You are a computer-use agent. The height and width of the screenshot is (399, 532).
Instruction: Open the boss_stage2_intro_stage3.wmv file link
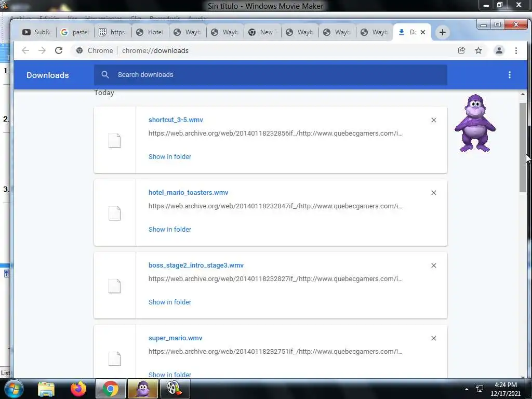click(196, 265)
